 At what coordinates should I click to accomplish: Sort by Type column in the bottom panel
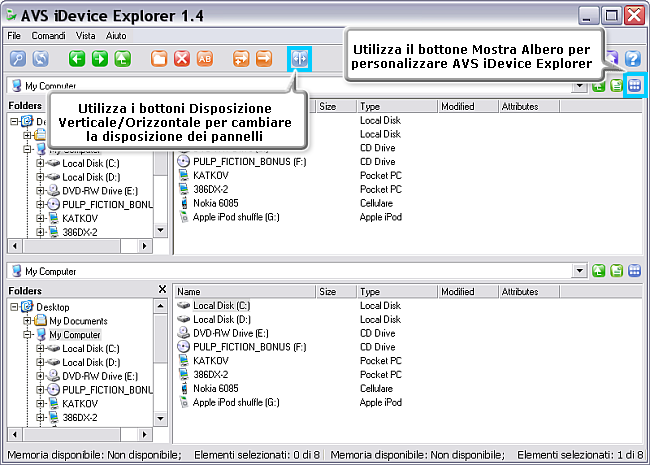coord(397,292)
